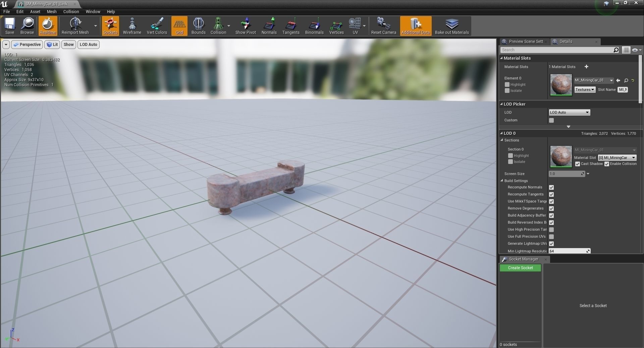644x348 pixels.
Task: Click Bake out Materials
Action: 452,26
